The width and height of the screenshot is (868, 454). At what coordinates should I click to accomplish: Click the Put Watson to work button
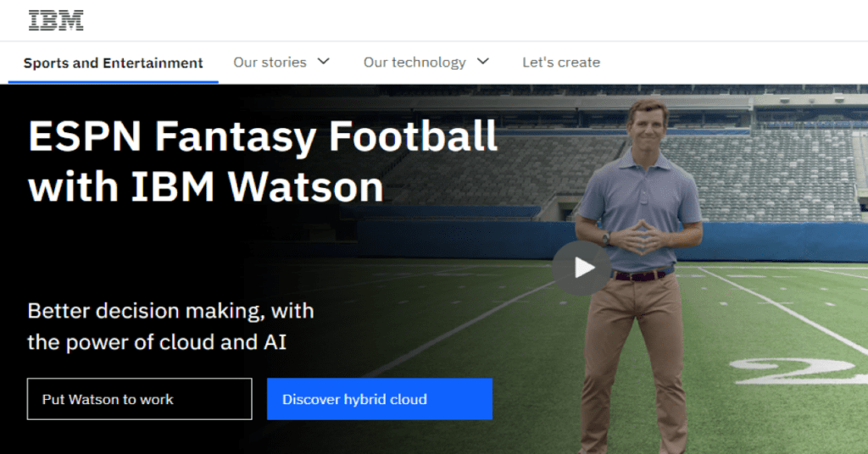point(140,399)
